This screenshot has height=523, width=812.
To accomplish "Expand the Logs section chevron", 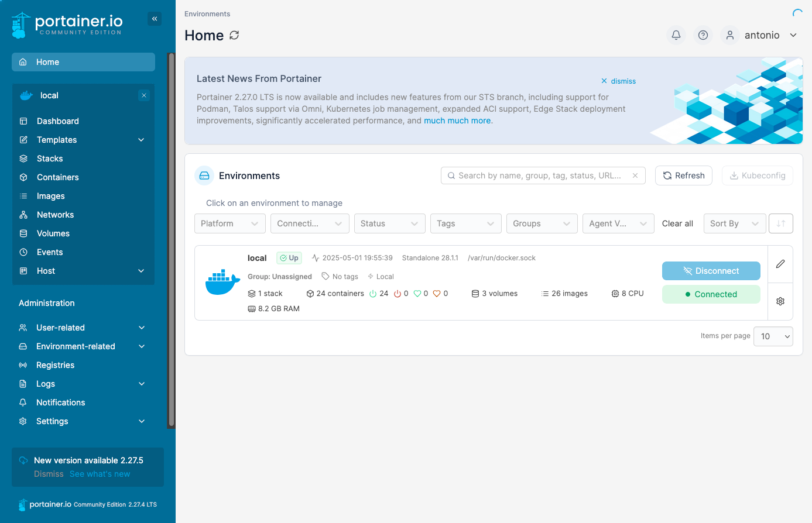I will tap(142, 384).
